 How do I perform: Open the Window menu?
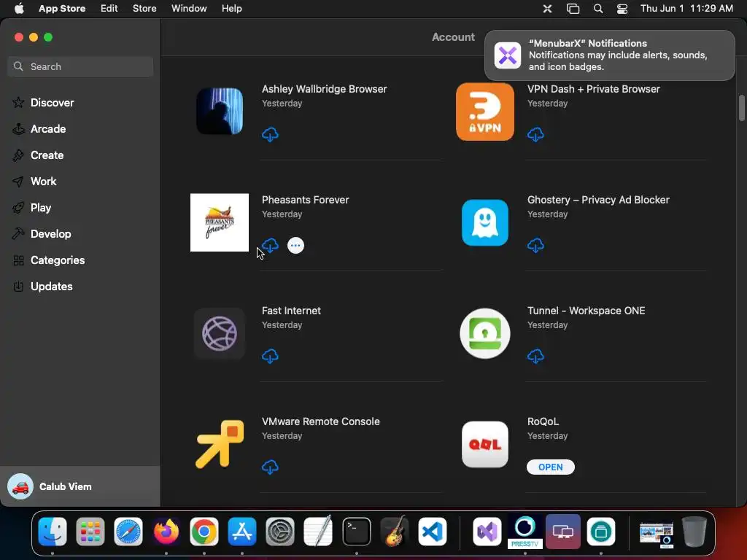click(x=189, y=9)
